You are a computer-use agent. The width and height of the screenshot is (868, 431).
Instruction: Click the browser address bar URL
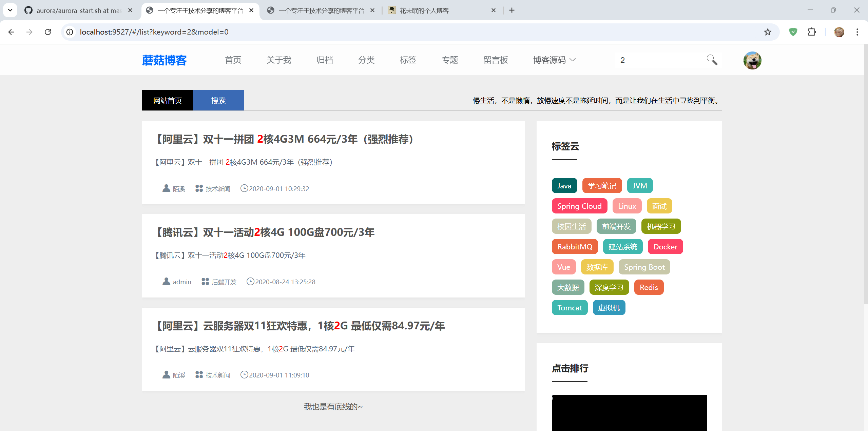coord(154,32)
